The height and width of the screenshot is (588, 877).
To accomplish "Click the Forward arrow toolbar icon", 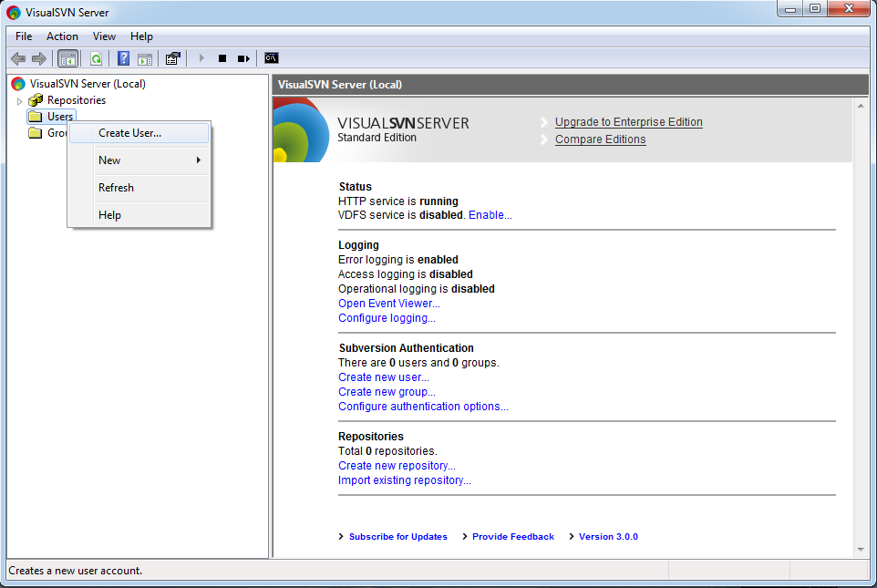I will coord(39,58).
